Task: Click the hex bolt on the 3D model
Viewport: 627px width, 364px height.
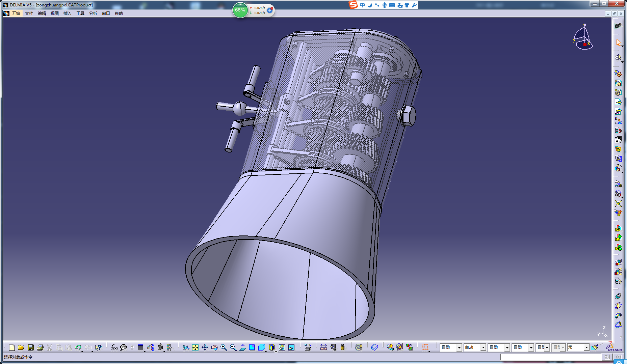Action: click(x=408, y=116)
